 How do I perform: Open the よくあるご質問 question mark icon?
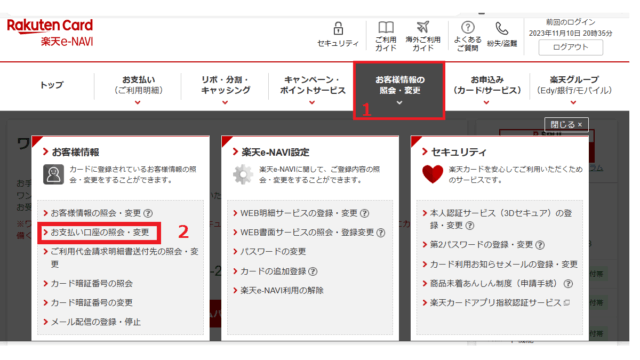point(468,27)
